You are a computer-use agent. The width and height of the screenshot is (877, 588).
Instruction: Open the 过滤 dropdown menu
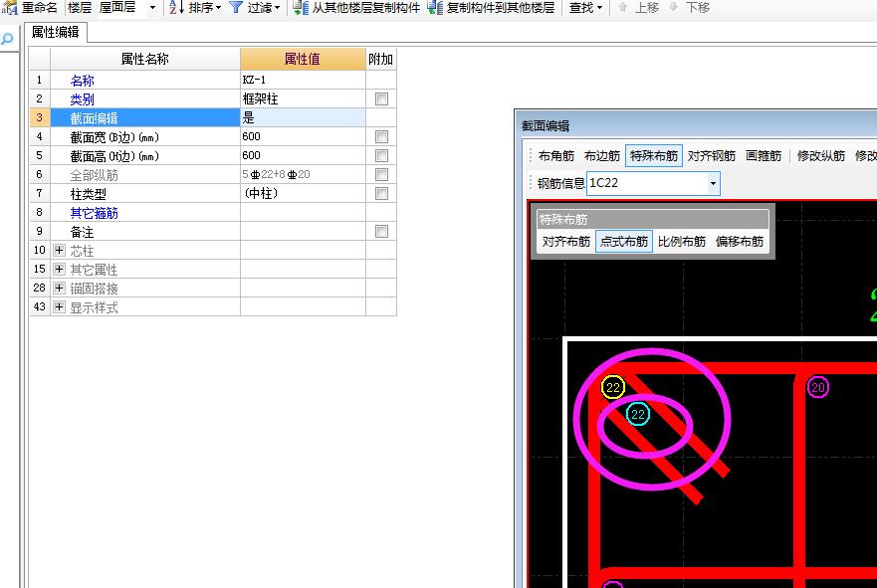click(277, 8)
